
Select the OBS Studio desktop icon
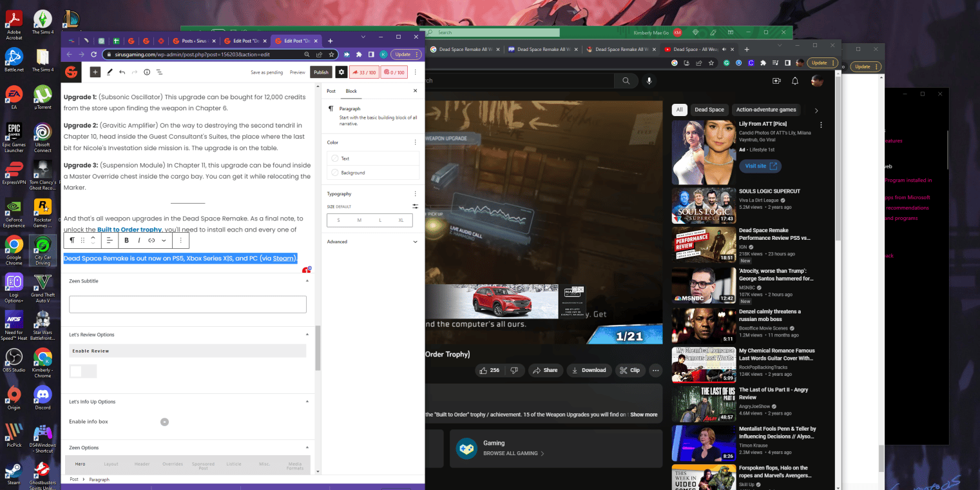14,359
